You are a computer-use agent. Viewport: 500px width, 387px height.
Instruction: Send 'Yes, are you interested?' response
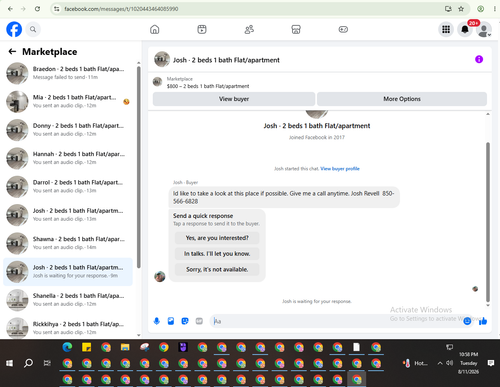(x=217, y=238)
